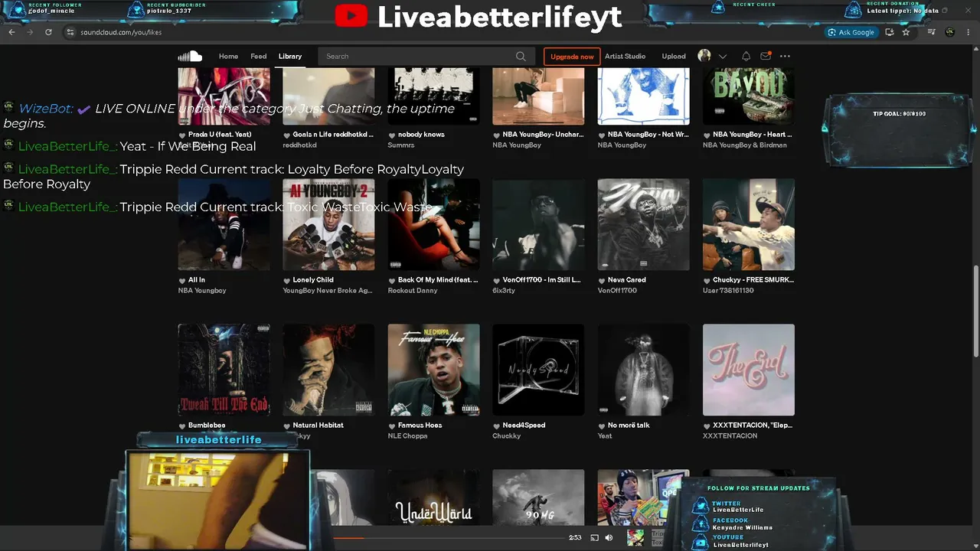The image size is (980, 551).
Task: Open the No morë talk cover art
Action: tap(643, 370)
